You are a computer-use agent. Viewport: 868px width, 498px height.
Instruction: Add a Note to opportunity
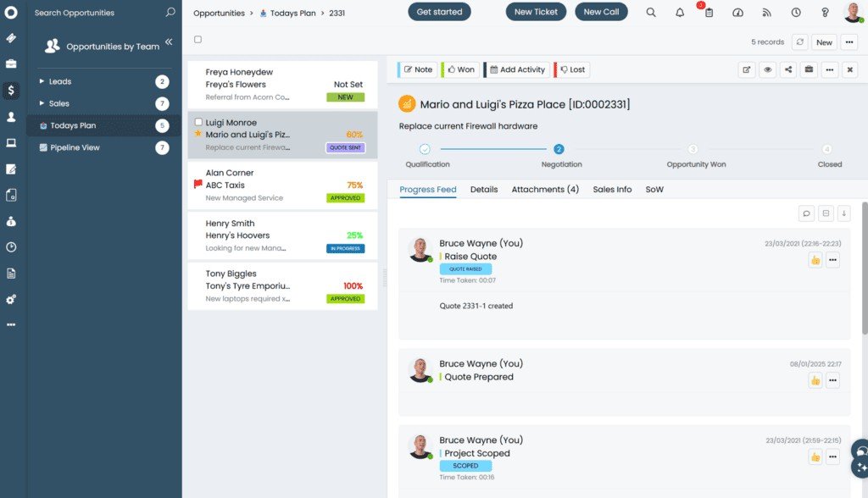coord(417,69)
